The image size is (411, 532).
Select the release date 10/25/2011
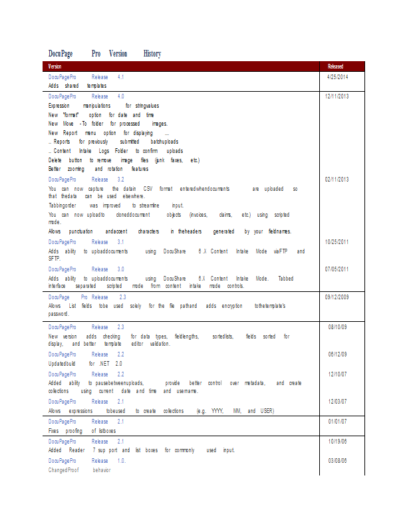pyautogui.click(x=337, y=242)
